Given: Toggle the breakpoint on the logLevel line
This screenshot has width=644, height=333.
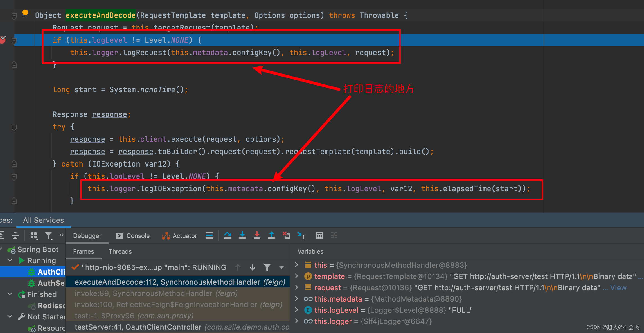Looking at the screenshot, I should pyautogui.click(x=3, y=40).
